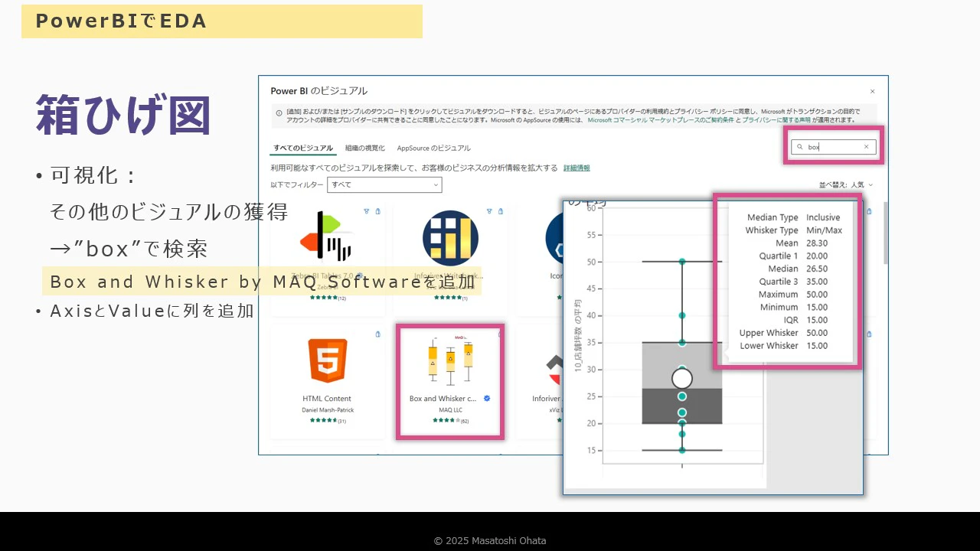Open the プライバシーに関する声明 link
The height and width of the screenshot is (551, 980).
(x=776, y=120)
